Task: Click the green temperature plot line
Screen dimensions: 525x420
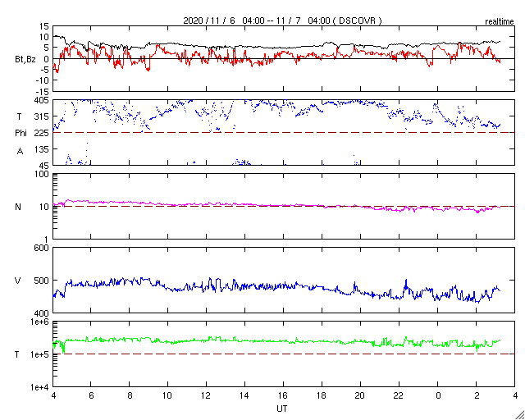Action: point(246,340)
